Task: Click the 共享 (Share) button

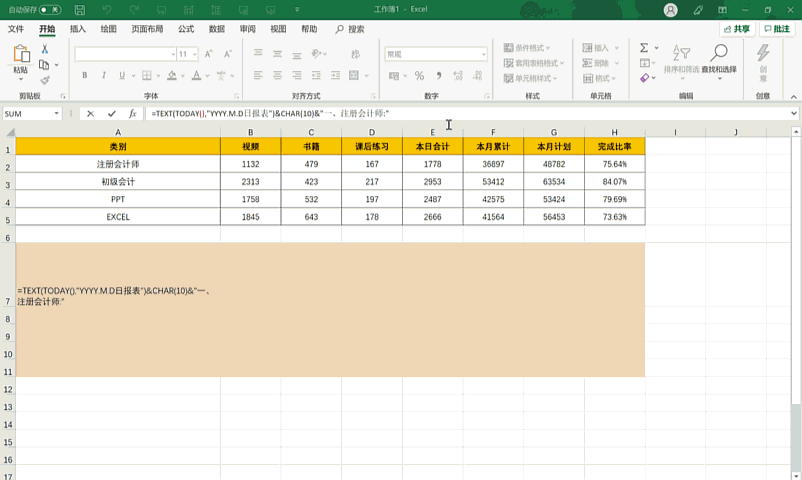Action: click(x=736, y=29)
